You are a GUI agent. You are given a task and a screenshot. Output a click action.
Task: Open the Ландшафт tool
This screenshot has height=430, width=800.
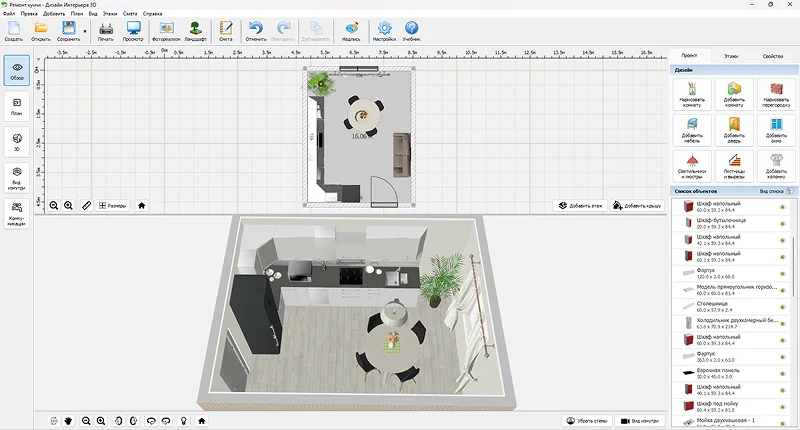195,31
